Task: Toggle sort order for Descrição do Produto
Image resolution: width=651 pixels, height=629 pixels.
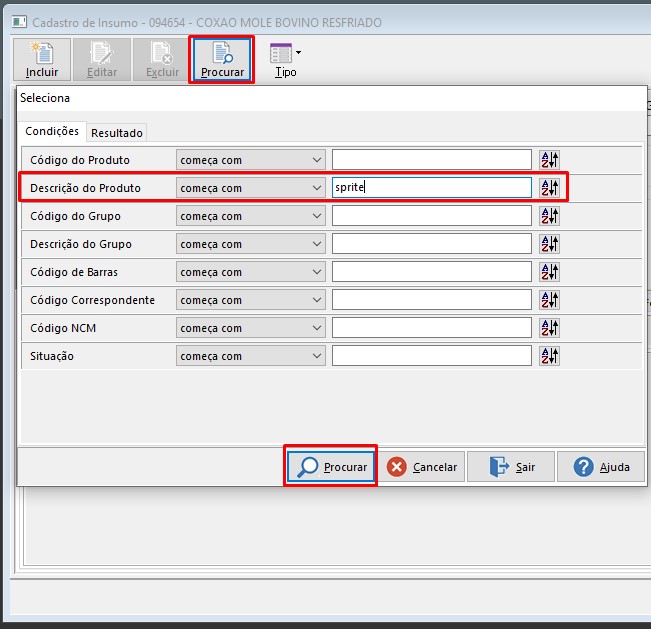Action: click(x=550, y=188)
